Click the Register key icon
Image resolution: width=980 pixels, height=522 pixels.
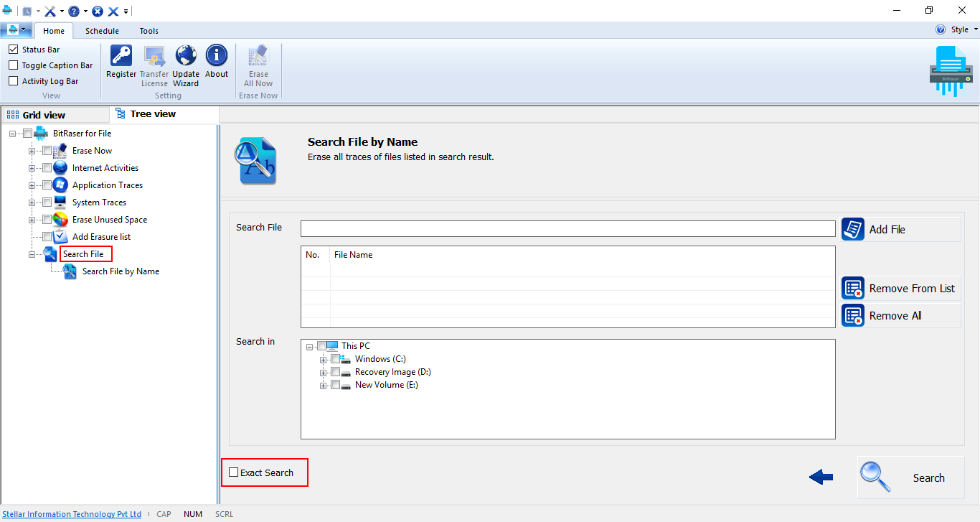[121, 56]
